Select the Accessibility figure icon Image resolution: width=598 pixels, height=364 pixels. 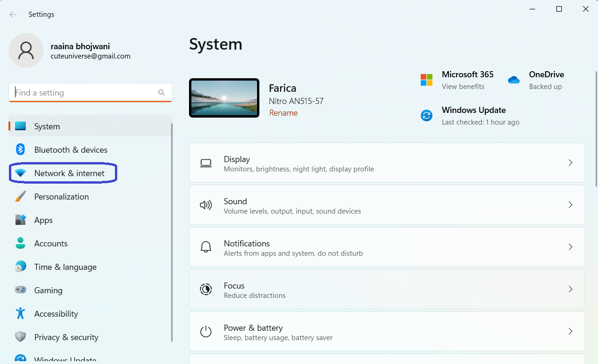coord(20,313)
